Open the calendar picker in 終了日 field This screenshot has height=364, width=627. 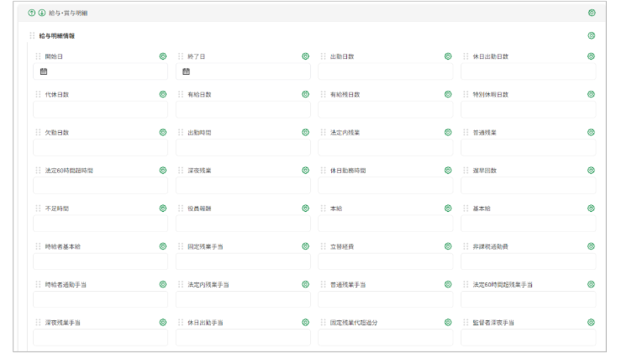tap(186, 71)
